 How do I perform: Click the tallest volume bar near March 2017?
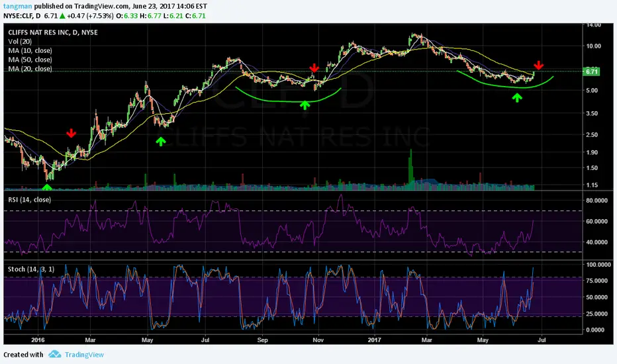[411, 169]
